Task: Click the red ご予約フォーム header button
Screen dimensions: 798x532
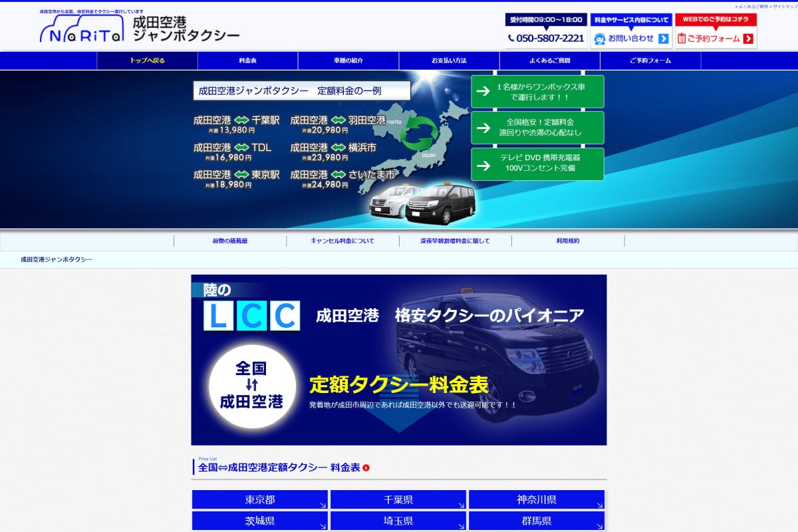Action: 716,31
